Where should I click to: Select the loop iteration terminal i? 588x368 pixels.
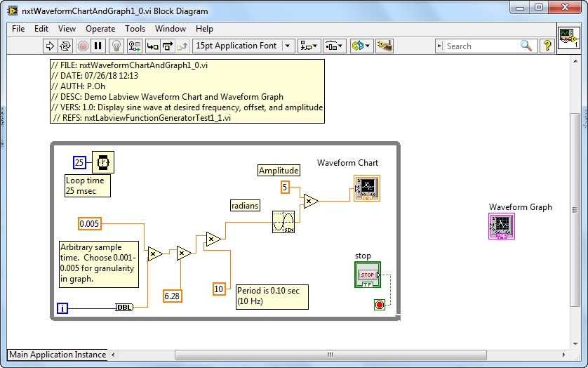click(x=62, y=308)
